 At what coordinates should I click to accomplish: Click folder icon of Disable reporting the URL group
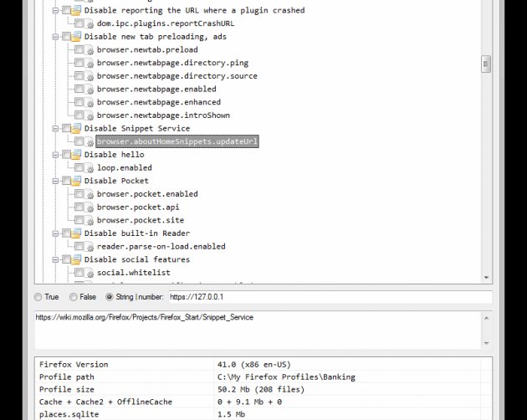click(x=76, y=10)
